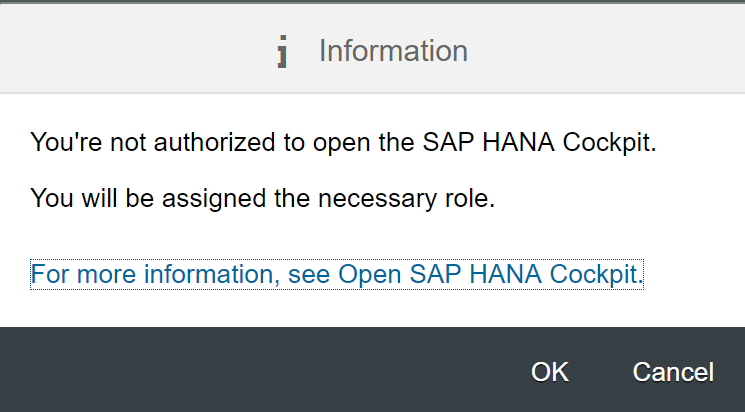Screen dimensions: 745x412
Task: Click the "You will be assigned" message line
Action: click(263, 199)
